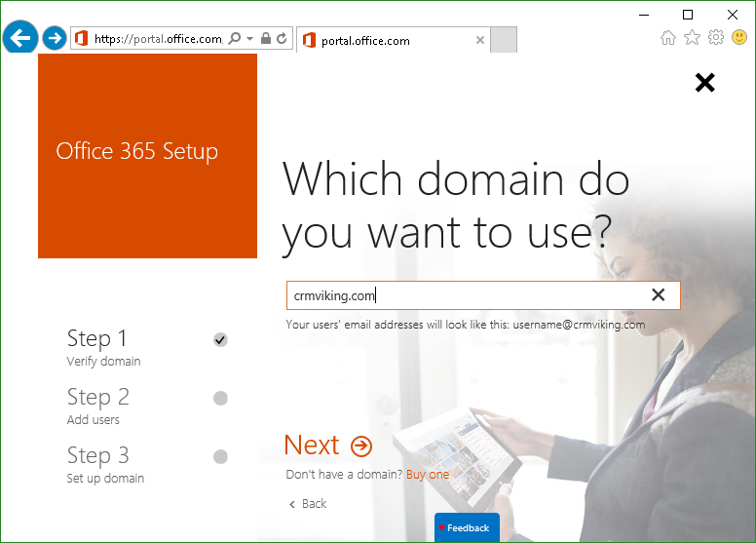
Task: Click the security lock icon
Action: pyautogui.click(x=266, y=38)
